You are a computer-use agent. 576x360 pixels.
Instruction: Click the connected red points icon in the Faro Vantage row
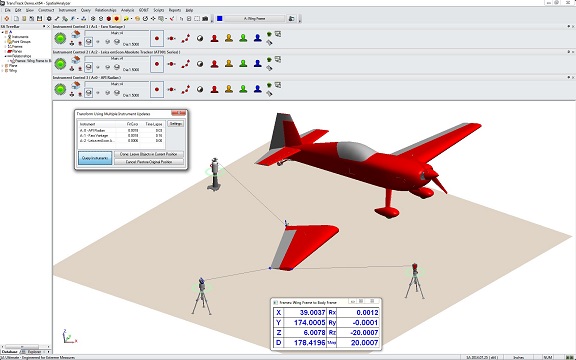point(186,38)
